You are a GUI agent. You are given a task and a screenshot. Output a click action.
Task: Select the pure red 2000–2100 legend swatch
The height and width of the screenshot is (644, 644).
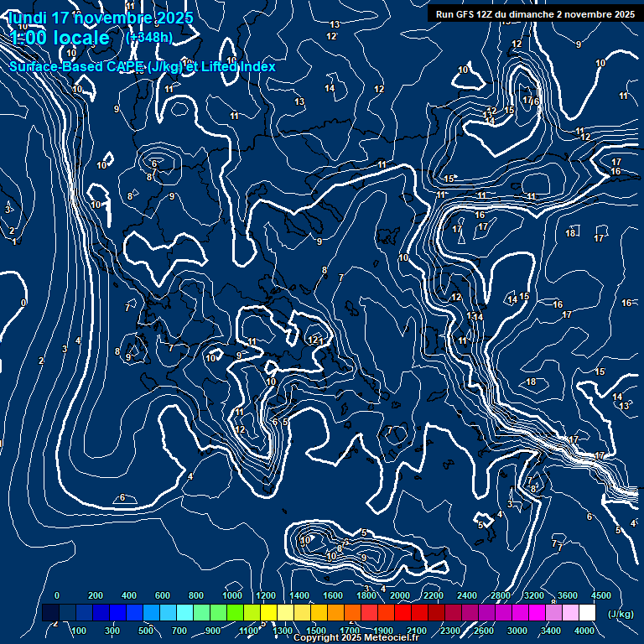pyautogui.click(x=402, y=612)
